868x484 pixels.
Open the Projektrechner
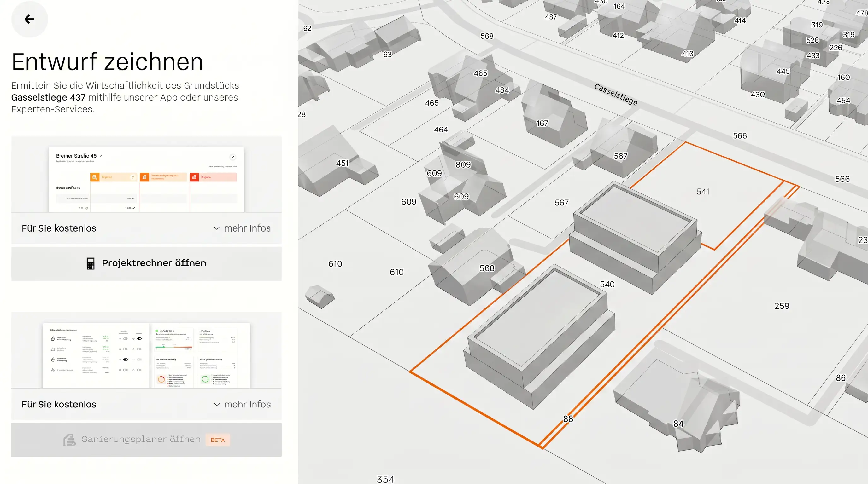[146, 263]
